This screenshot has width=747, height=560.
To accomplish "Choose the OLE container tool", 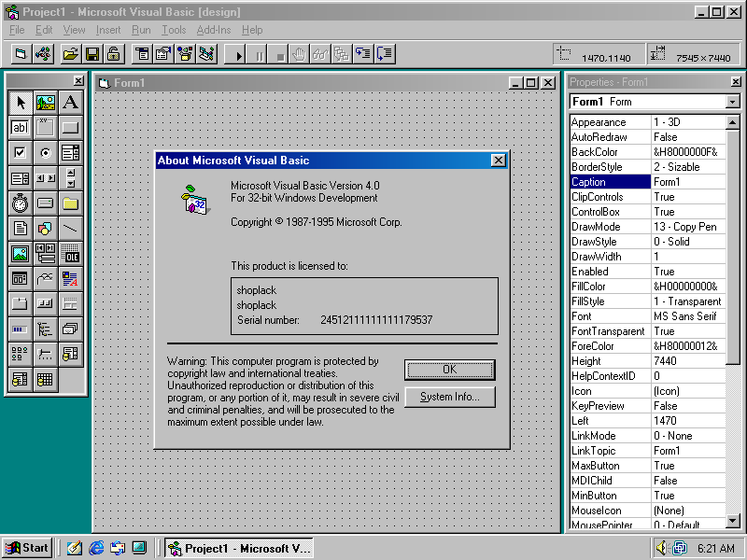I will [x=71, y=254].
